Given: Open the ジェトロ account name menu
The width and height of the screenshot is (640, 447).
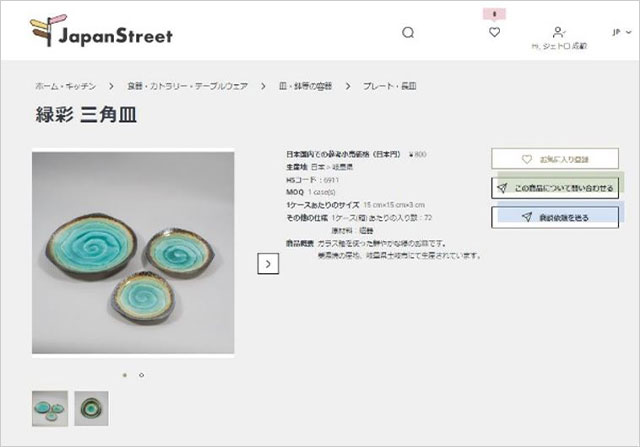Looking at the screenshot, I should point(559,46).
